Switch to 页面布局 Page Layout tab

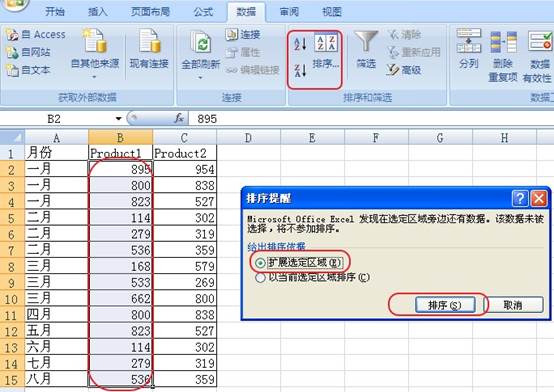[151, 12]
